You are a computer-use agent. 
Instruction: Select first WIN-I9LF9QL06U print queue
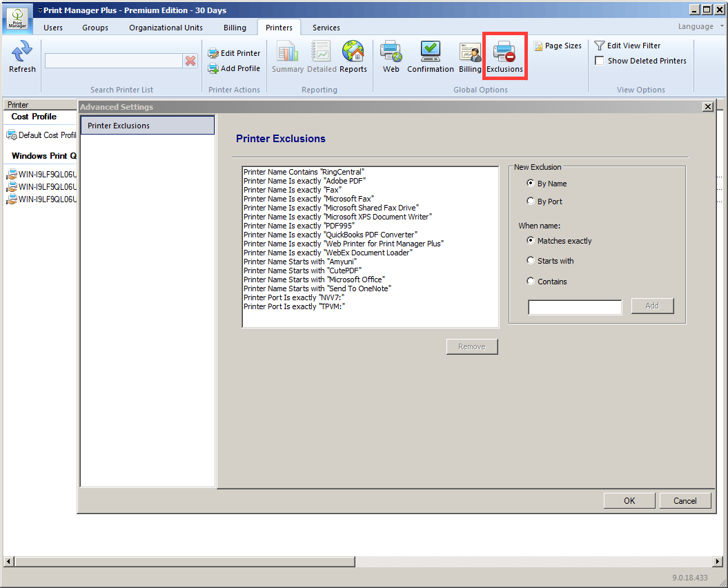point(41,175)
